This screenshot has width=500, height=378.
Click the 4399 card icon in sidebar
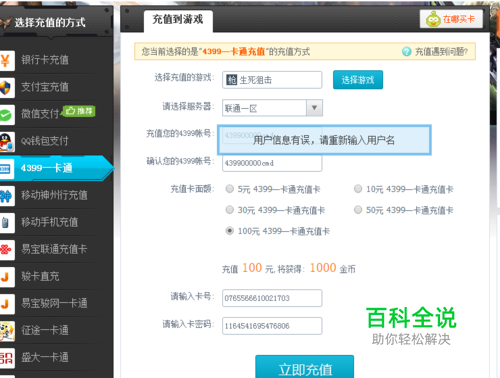click(x=7, y=169)
